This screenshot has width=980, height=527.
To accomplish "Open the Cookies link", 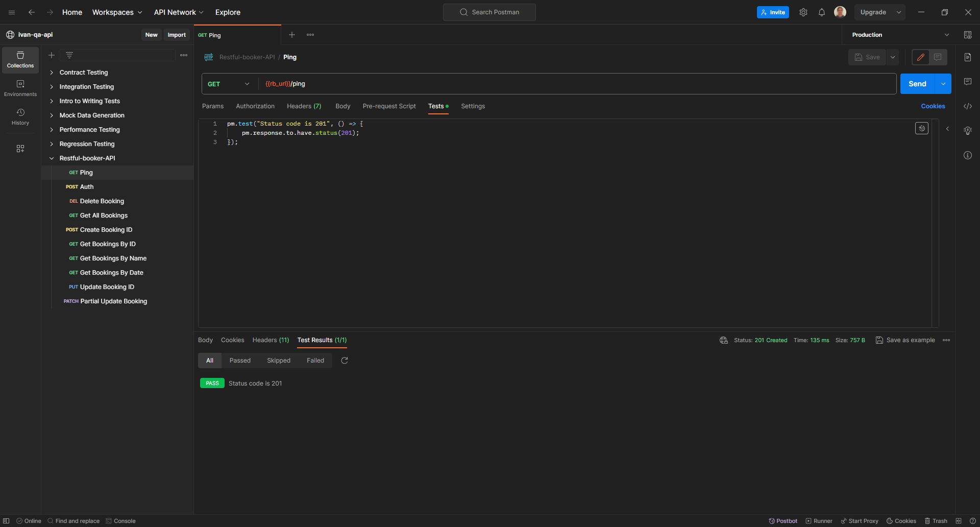I will coord(933,106).
